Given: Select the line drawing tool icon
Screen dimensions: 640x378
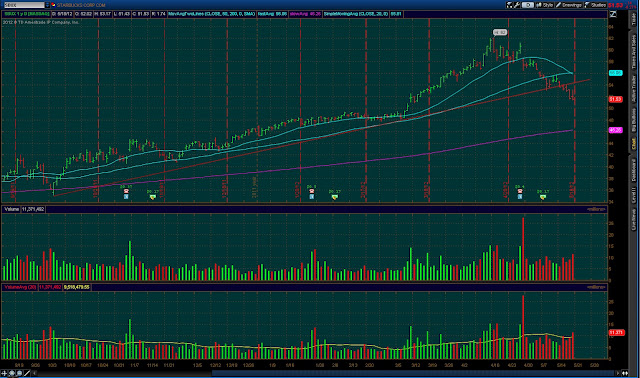Looking at the screenshot, I should click(x=27, y=373).
